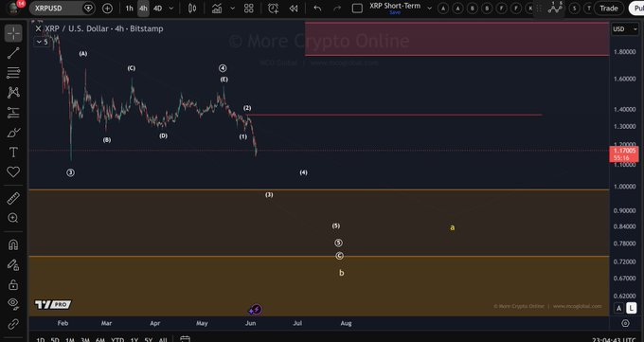Start bar replay mode
Screen dimensions: 644x342
tap(294, 9)
